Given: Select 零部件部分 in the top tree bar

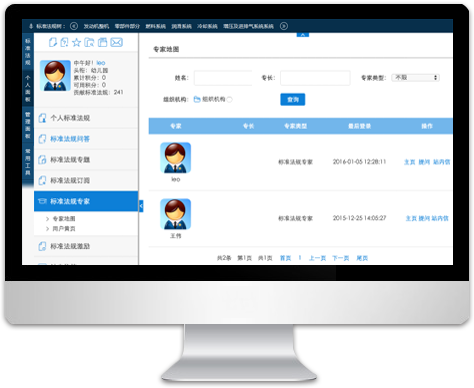Looking at the screenshot, I should coord(127,26).
